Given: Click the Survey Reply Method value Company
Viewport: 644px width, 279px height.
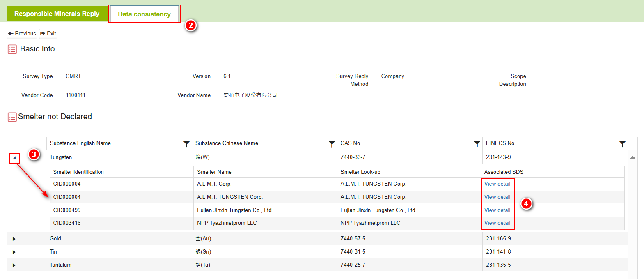Looking at the screenshot, I should (392, 76).
